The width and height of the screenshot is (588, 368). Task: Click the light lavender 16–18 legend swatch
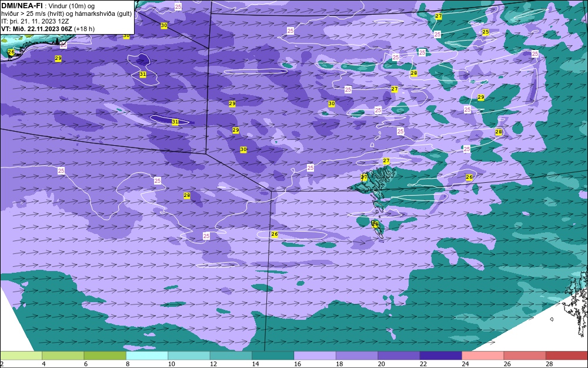pyautogui.click(x=315, y=356)
